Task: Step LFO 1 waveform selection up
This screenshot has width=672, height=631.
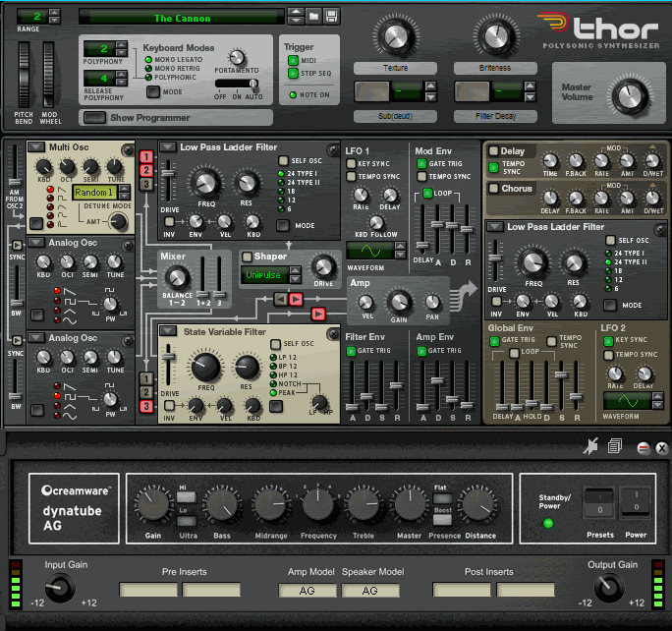Action: coord(400,246)
